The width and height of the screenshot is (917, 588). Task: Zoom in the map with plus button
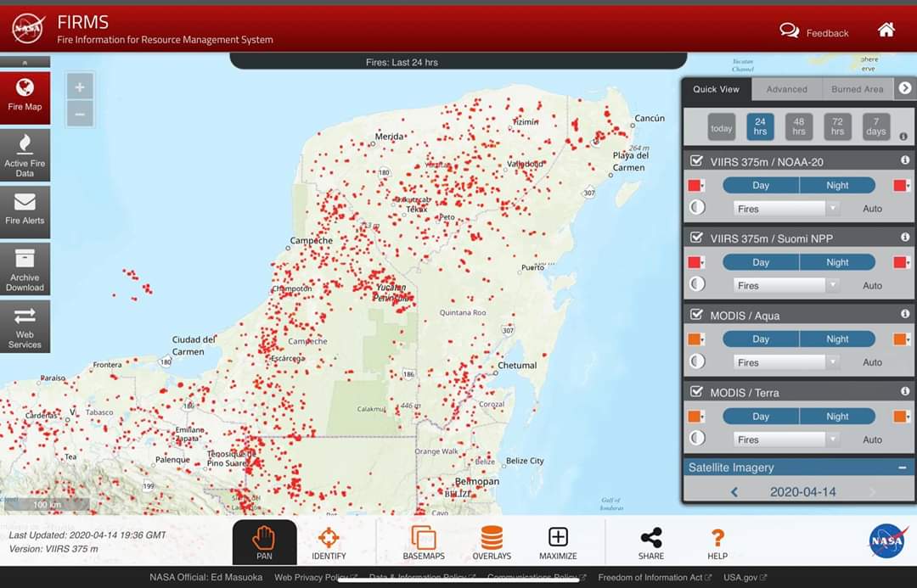80,87
